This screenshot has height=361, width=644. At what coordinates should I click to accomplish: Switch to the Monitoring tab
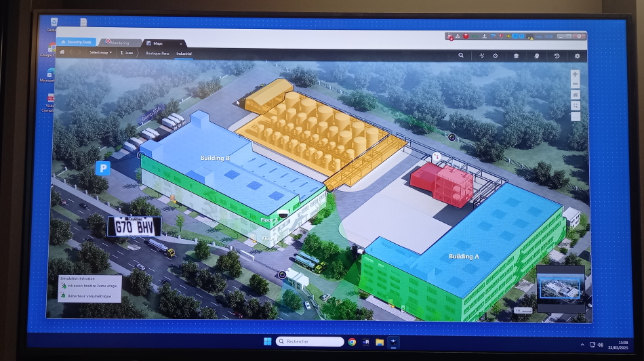pyautogui.click(x=119, y=43)
